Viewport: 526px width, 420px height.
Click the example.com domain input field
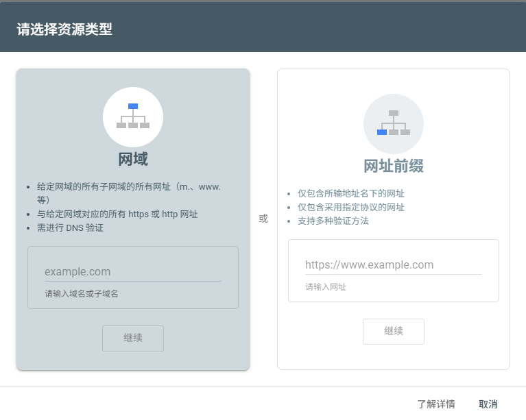tap(133, 271)
